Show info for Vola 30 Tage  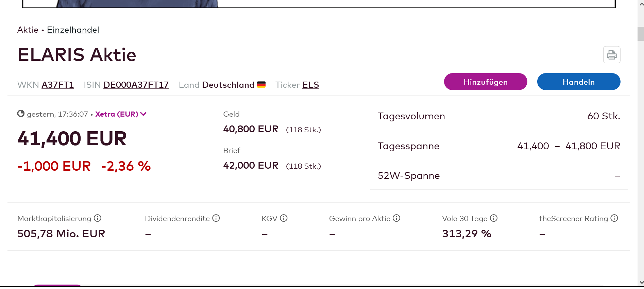494,218
